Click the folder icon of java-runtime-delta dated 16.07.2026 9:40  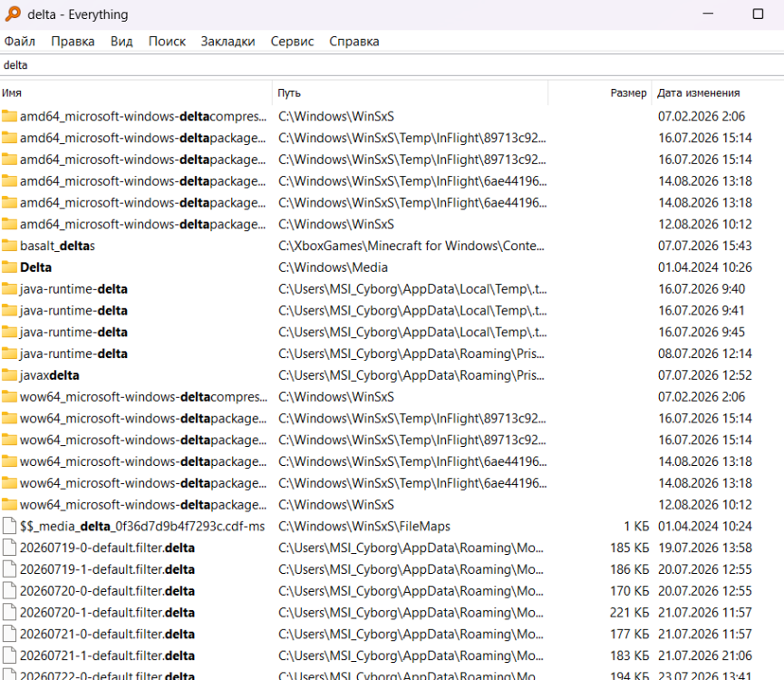(9, 288)
